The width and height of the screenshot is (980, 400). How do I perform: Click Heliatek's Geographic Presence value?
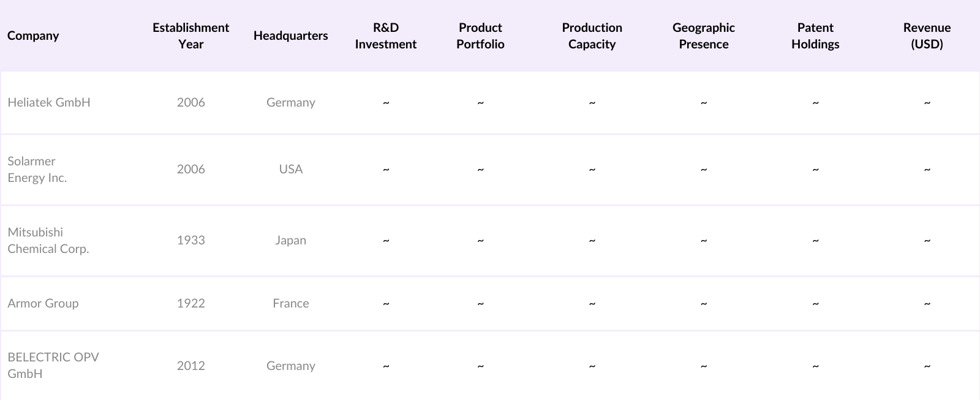pyautogui.click(x=703, y=103)
